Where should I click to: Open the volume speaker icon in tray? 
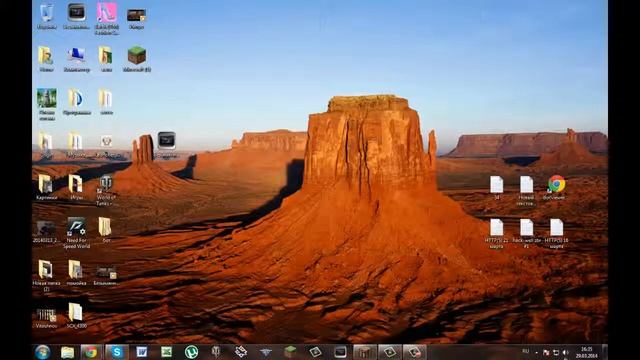565,352
